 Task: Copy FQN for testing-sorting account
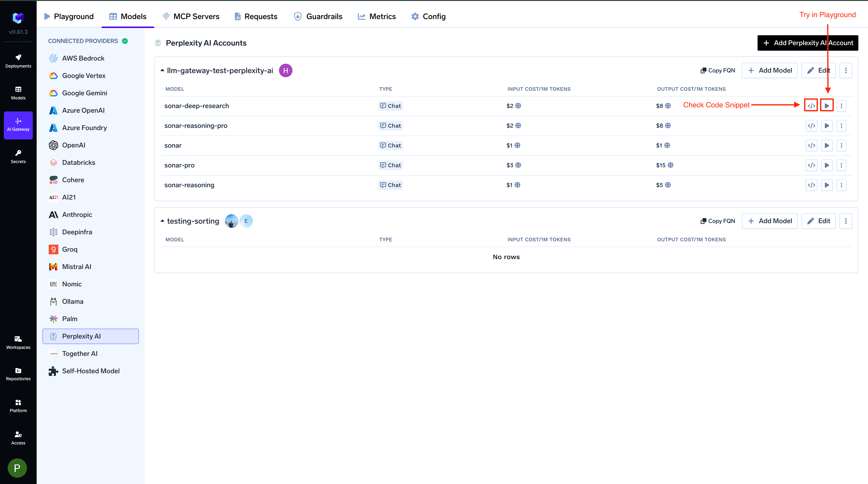pyautogui.click(x=718, y=221)
